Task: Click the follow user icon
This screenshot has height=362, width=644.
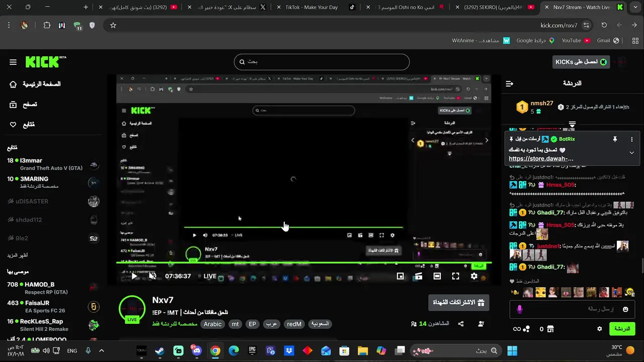Action: coord(481,324)
